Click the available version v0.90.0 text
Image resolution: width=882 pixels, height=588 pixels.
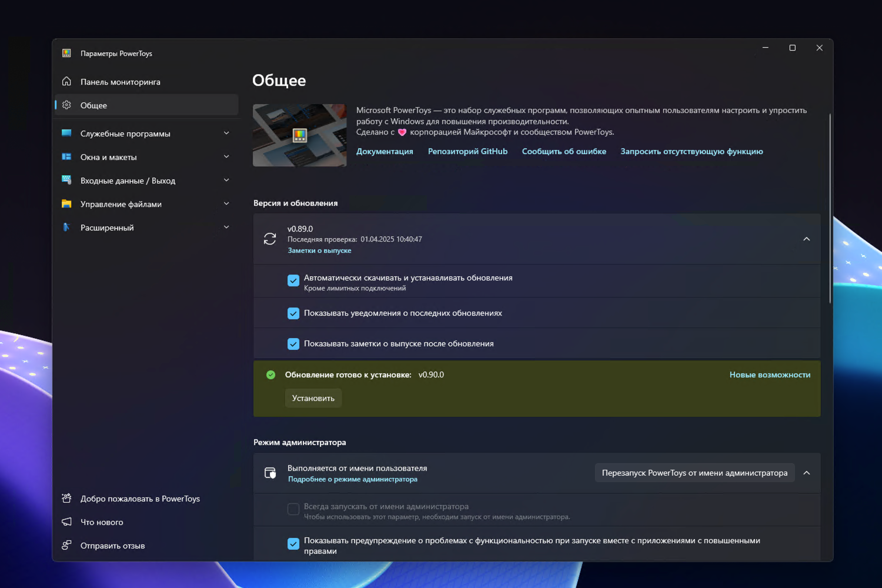(431, 375)
